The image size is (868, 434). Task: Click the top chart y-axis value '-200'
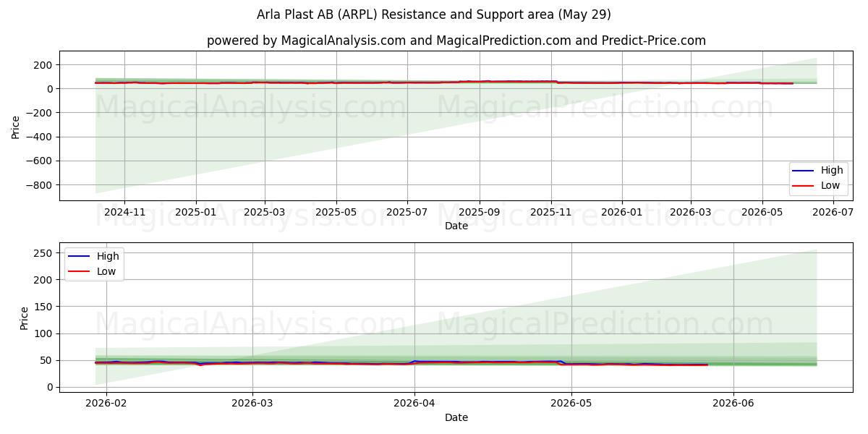click(39, 113)
